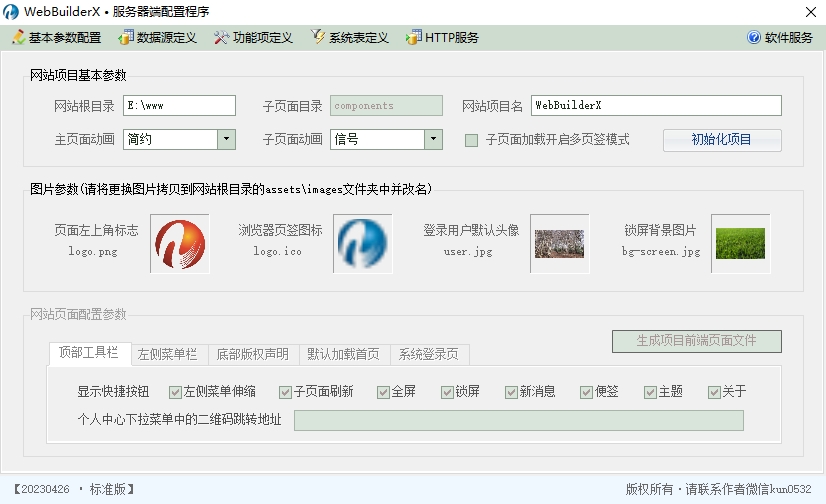Toggle the 左侧菜单伸缩 checkbox
This screenshot has width=826, height=504.
pyautogui.click(x=175, y=392)
